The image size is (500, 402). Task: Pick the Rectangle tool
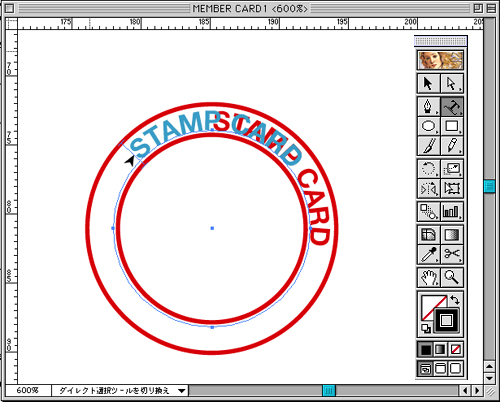coord(452,126)
